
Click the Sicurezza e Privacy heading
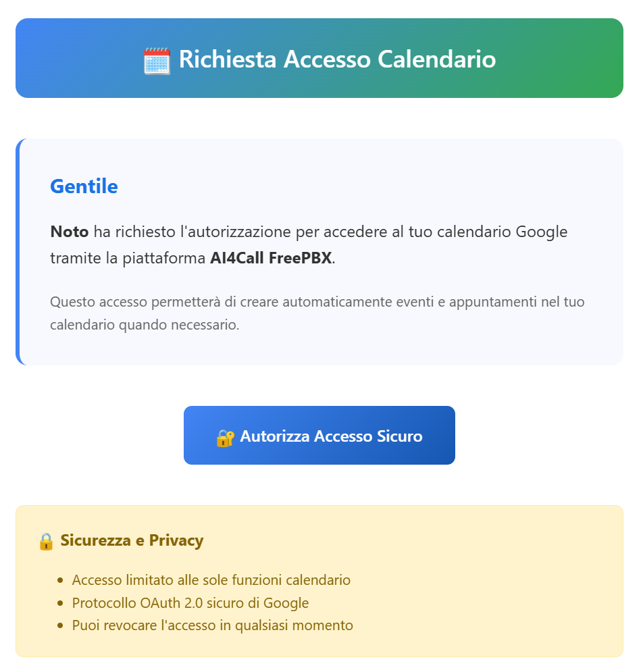[x=132, y=540]
